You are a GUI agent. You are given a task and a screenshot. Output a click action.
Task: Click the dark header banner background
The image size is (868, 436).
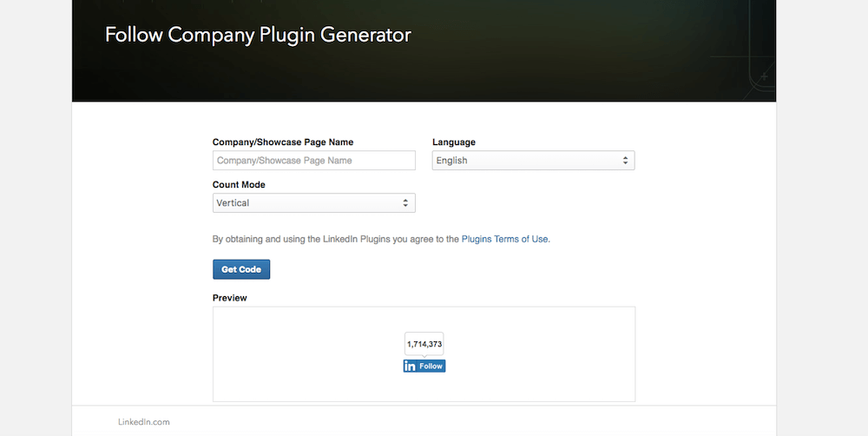(564, 52)
